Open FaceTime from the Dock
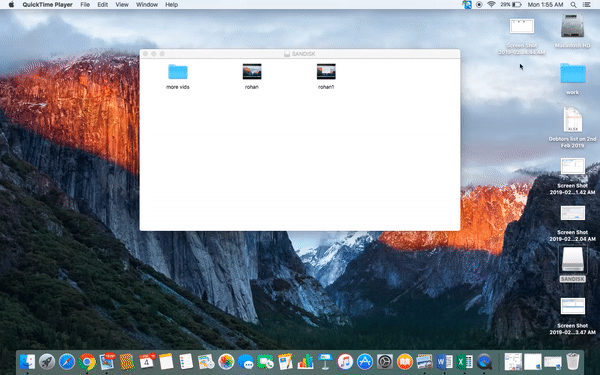Image resolution: width=600 pixels, height=375 pixels. [266, 362]
